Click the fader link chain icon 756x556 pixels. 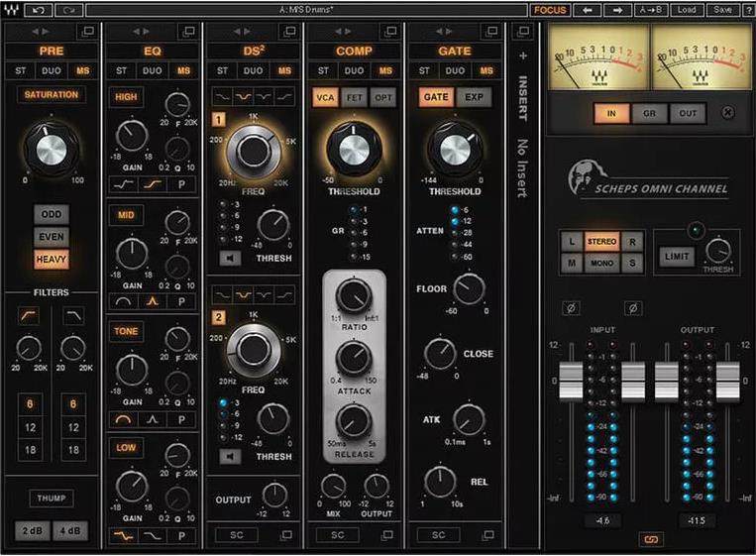[x=651, y=539]
